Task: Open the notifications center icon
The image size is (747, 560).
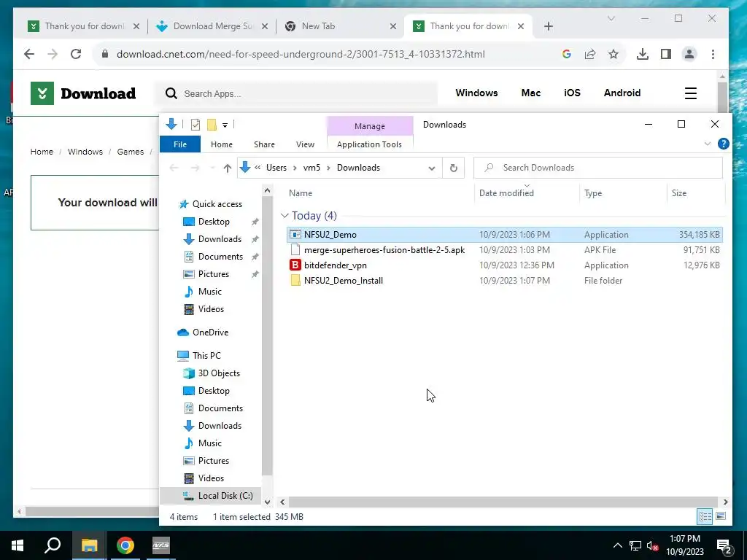Action: click(x=723, y=545)
